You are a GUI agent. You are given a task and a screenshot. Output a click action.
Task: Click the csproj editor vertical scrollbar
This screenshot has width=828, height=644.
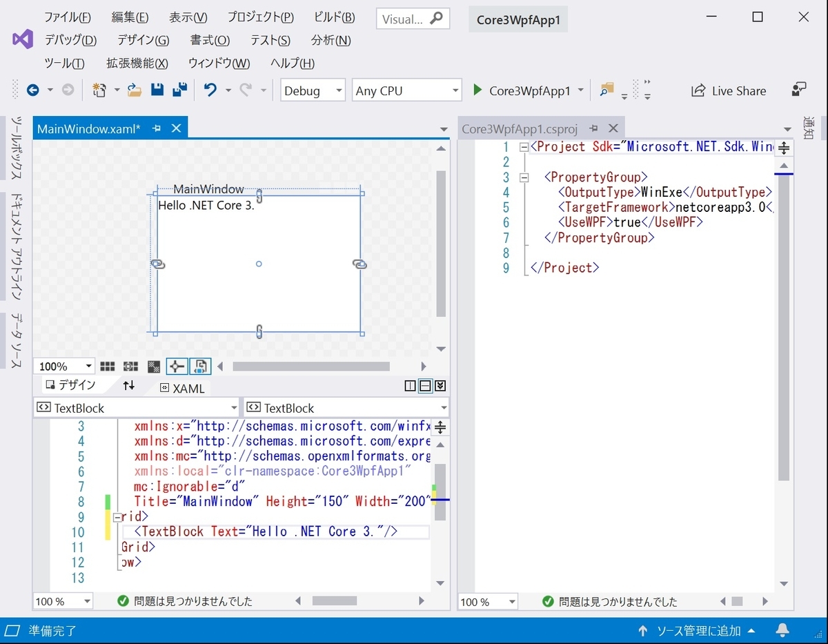click(784, 328)
